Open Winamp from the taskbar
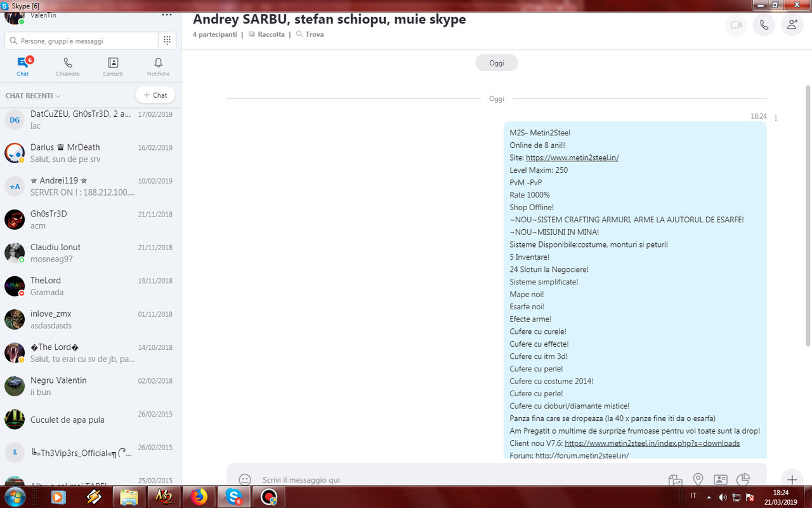 coord(94,497)
